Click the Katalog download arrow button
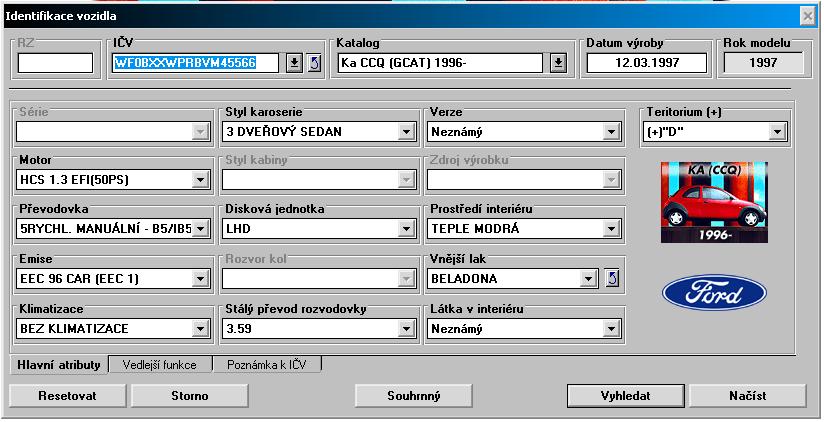The height and width of the screenshot is (422, 824). (x=558, y=63)
